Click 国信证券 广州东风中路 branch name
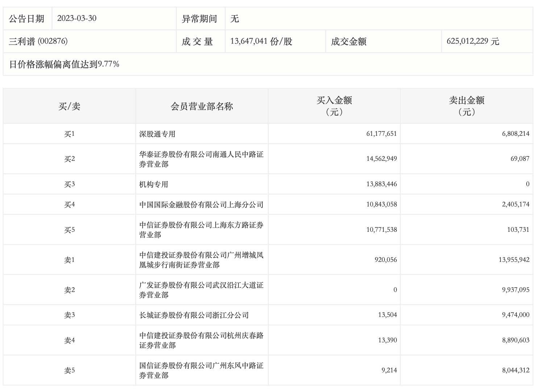Screen dimensions: 540x392 tap(201, 370)
